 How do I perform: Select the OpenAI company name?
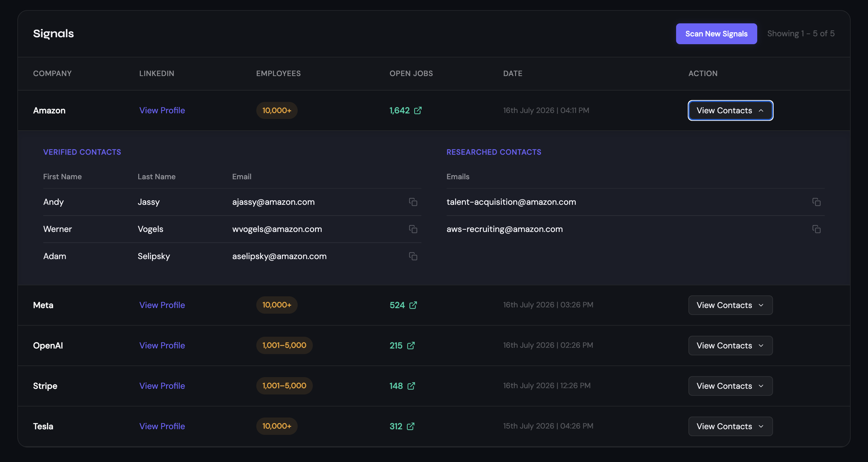[48, 346]
